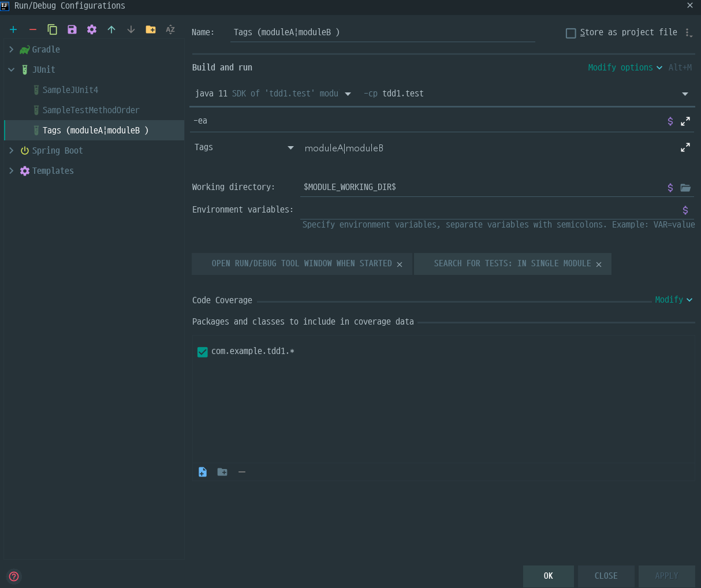The image size is (701, 588).
Task: Remove the selected configuration with minus icon
Action: [x=33, y=29]
